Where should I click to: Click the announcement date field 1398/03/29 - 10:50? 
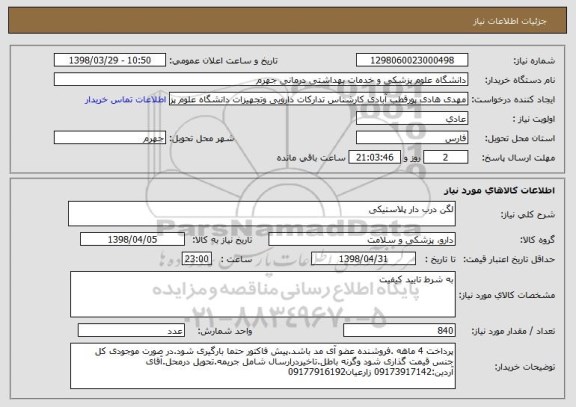(x=110, y=60)
